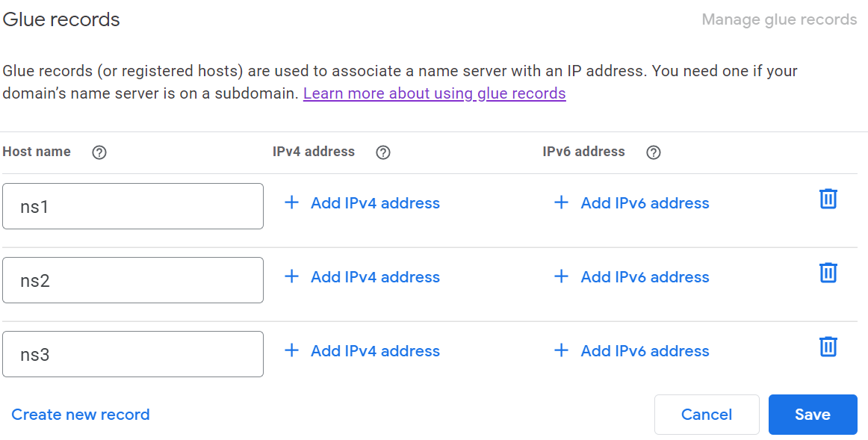Screen dimensions: 868x440
Task: Delete the ns3 glue record
Action: [x=828, y=347]
